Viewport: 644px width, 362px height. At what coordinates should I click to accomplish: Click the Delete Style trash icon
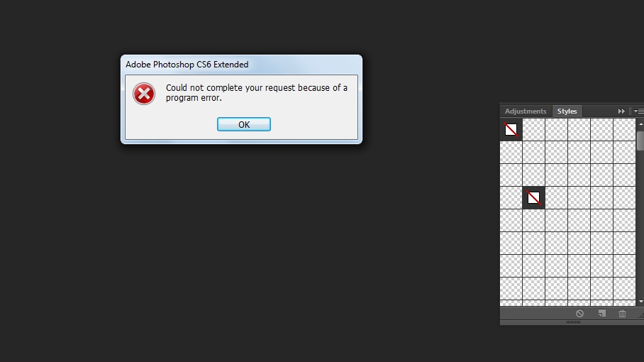(x=622, y=314)
